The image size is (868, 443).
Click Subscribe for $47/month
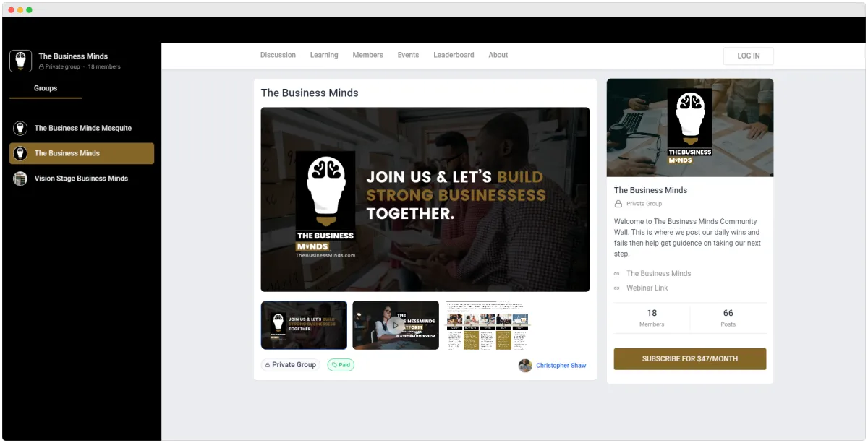[689, 358]
